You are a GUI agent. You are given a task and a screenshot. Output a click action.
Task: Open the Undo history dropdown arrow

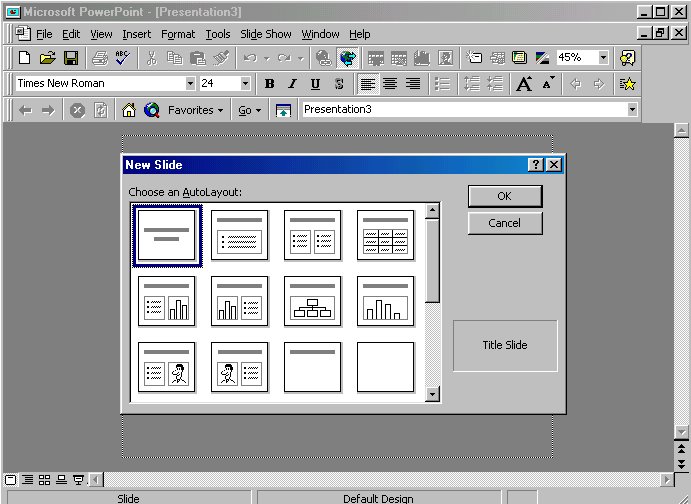pos(267,58)
